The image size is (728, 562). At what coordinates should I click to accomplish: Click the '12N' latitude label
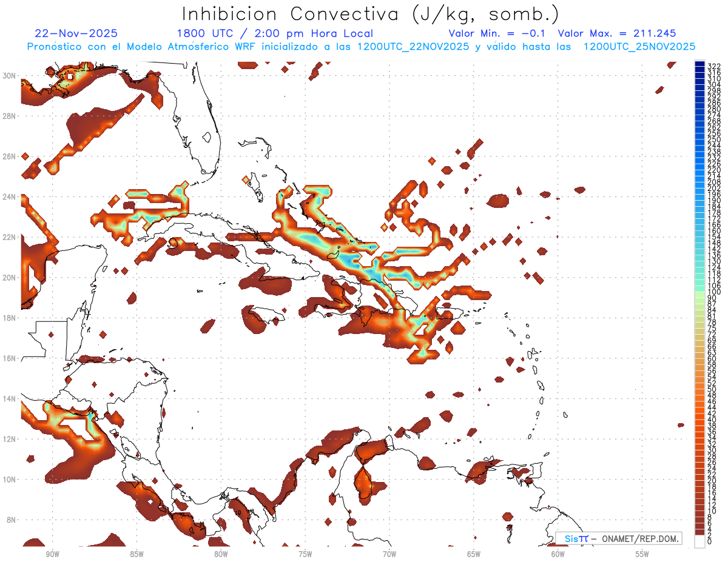coord(10,439)
